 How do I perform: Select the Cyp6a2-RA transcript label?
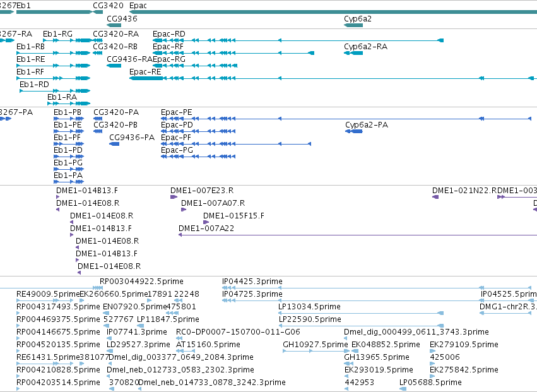365,47
